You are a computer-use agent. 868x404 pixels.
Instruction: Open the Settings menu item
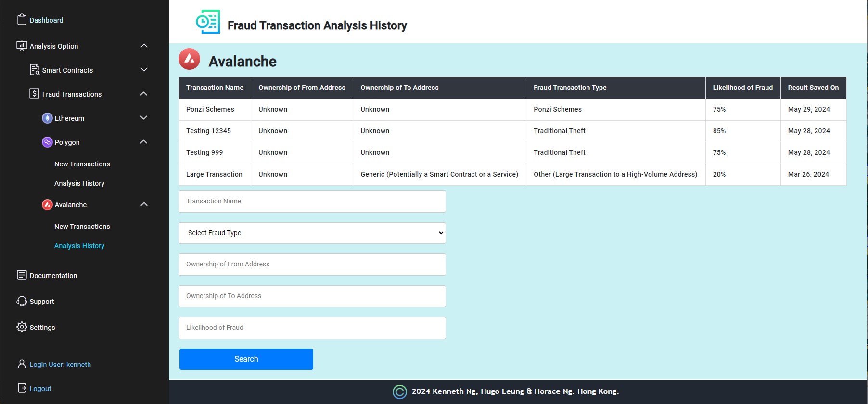[42, 328]
